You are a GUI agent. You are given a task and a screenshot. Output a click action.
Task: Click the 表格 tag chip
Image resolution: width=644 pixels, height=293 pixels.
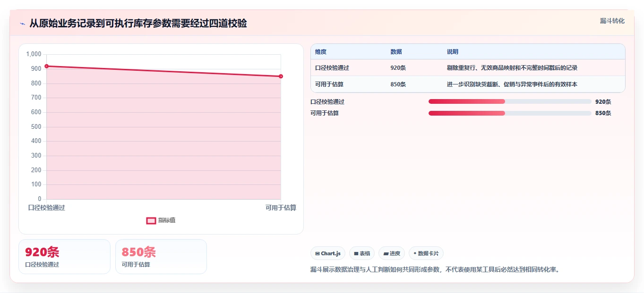(x=362, y=253)
